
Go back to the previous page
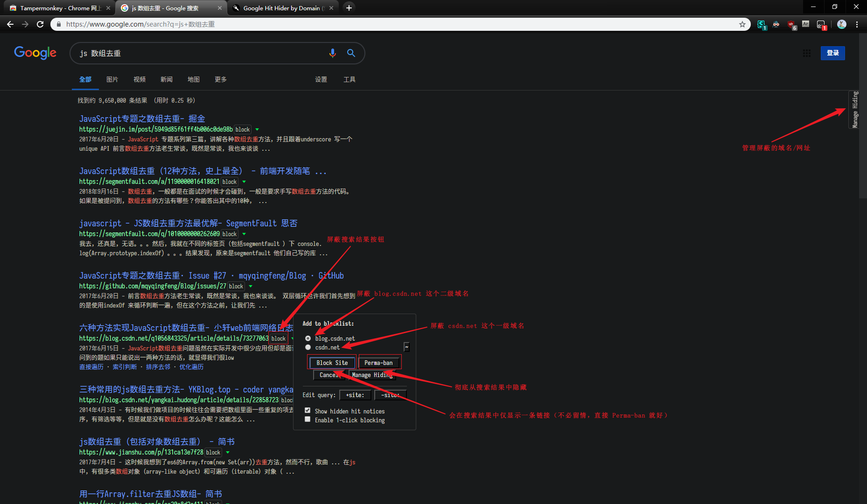click(10, 24)
